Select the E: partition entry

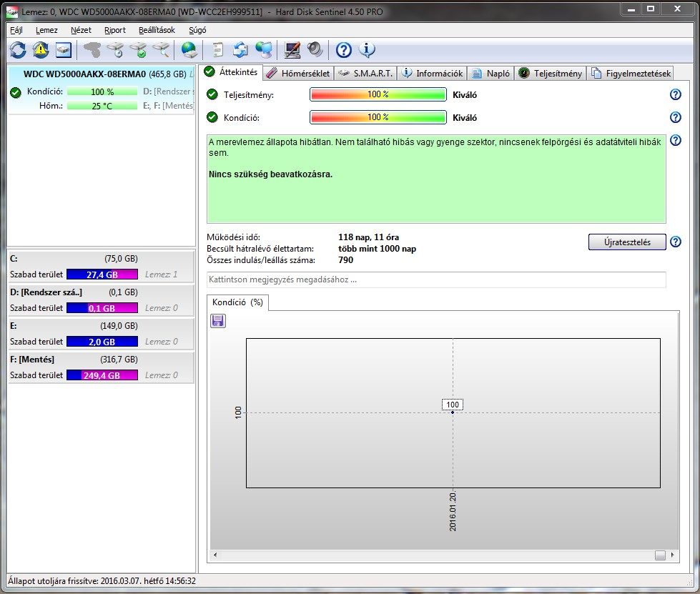102,333
